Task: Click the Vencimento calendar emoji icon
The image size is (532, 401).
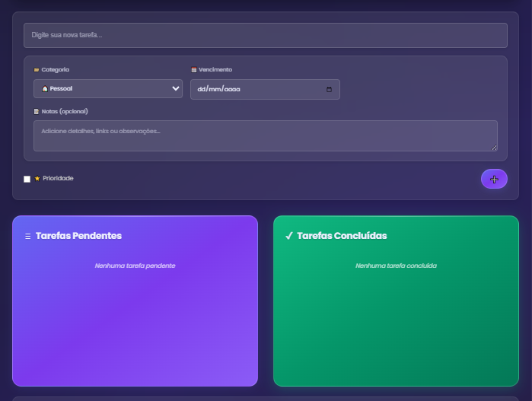Action: click(x=194, y=69)
